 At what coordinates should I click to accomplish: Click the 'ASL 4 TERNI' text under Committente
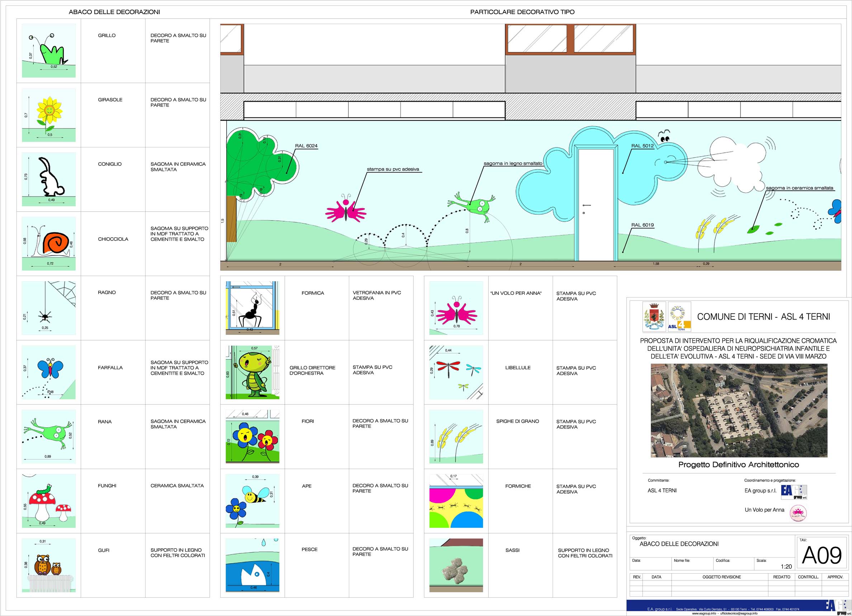(662, 491)
